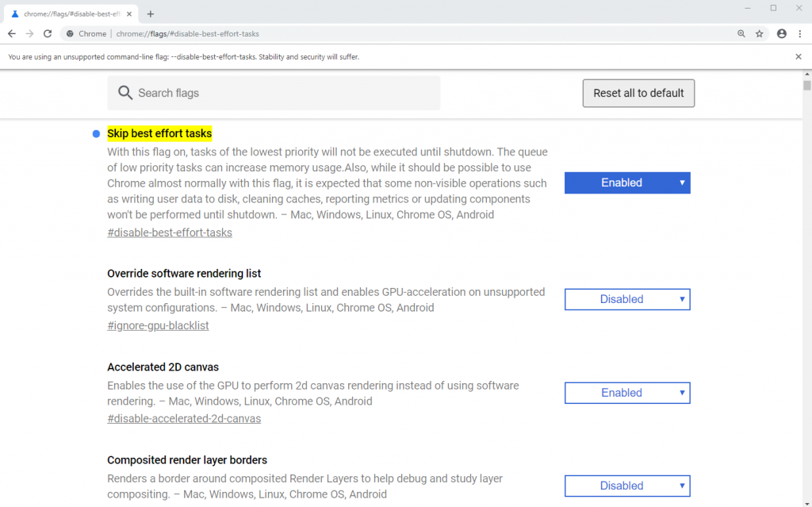Viewport: 812px width, 507px height.
Task: Reload the flags page
Action: [48, 34]
